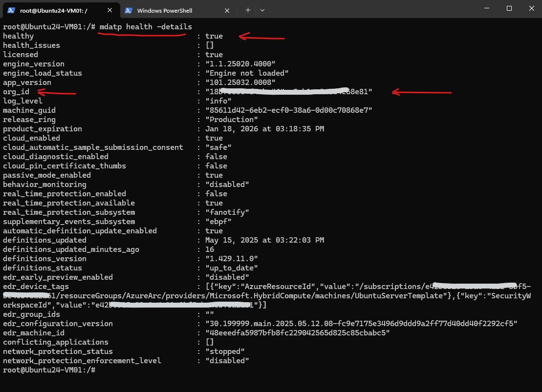
Task: Click the 'cloud_enabled' field name
Action: pyautogui.click(x=31, y=138)
